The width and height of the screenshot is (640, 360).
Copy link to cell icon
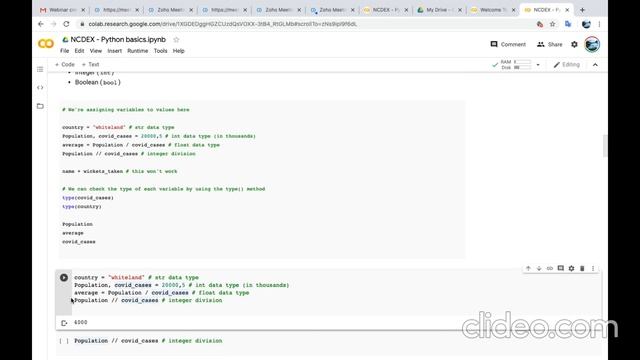(550, 268)
